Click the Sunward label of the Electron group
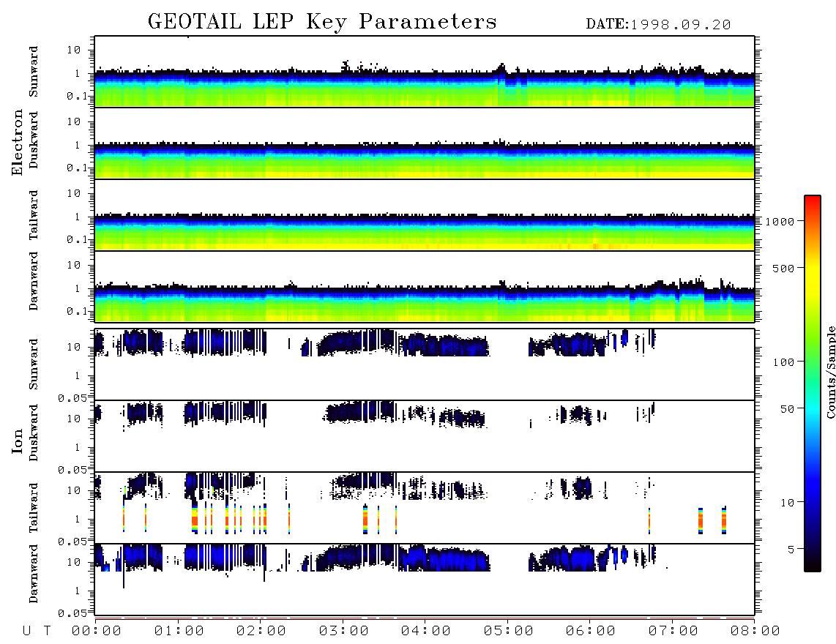The width and height of the screenshot is (836, 644). tap(34, 72)
